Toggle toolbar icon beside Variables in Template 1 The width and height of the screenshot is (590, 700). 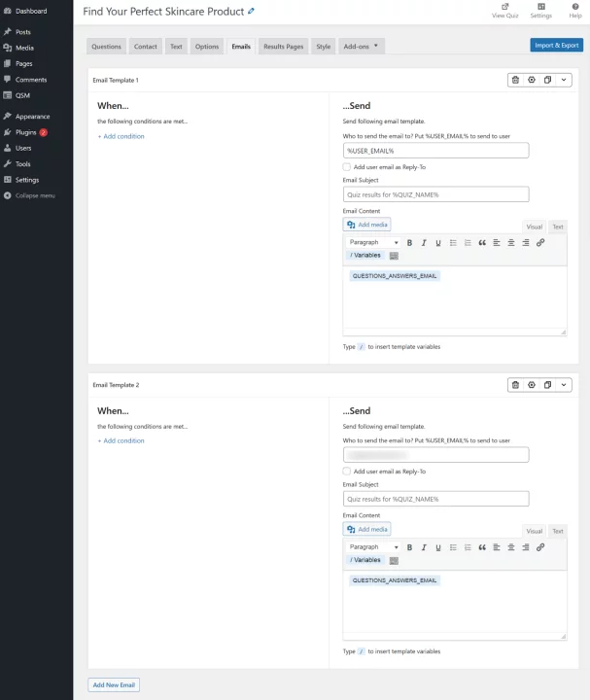point(394,256)
